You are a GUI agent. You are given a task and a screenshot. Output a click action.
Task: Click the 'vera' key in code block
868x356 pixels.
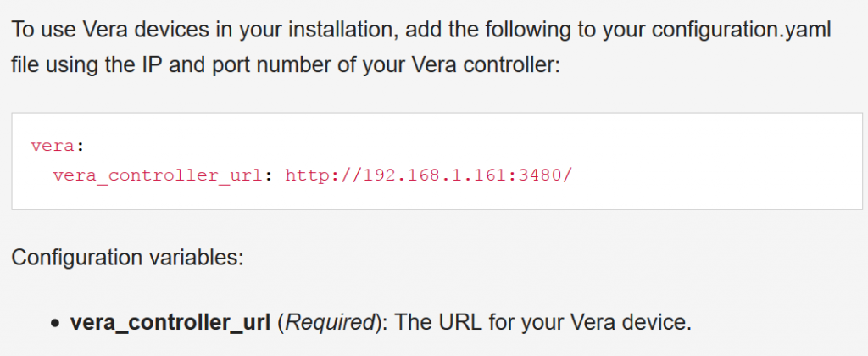[x=53, y=146]
